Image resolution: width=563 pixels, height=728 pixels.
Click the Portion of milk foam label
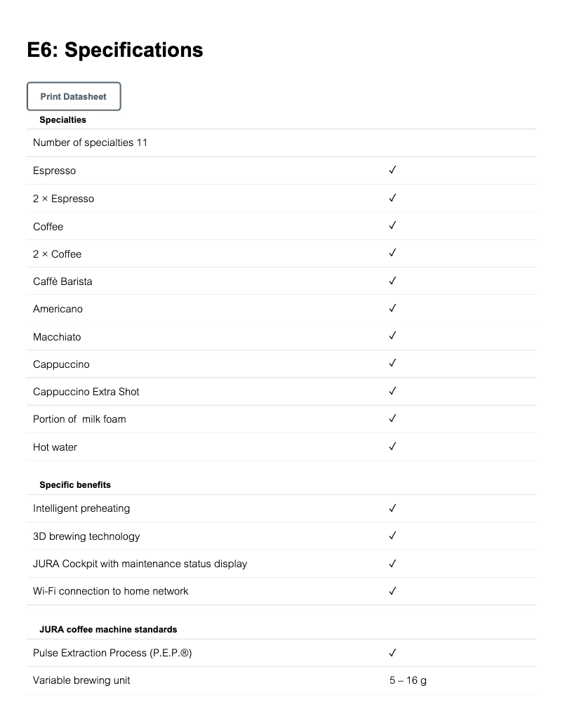click(79, 419)
